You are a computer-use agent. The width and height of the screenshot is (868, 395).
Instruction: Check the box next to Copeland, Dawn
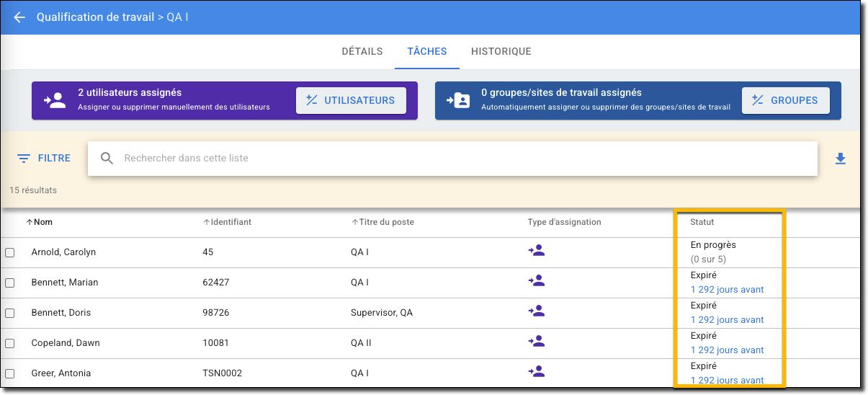(x=10, y=344)
